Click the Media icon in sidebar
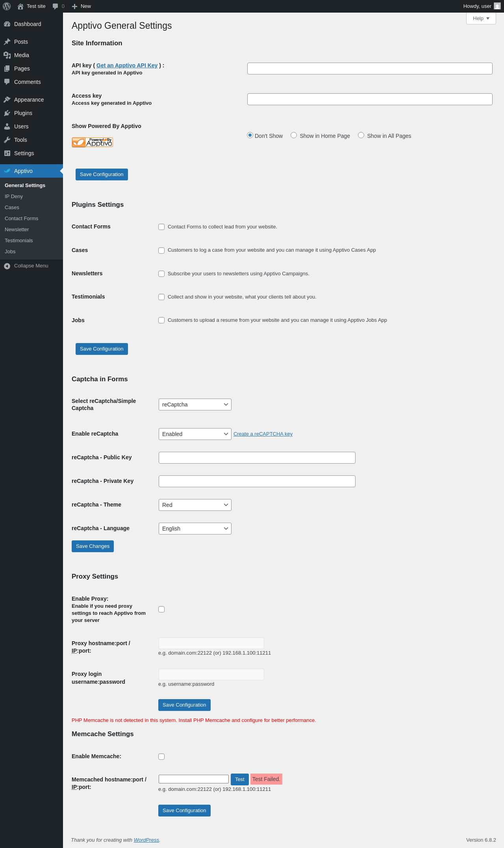 coord(7,55)
